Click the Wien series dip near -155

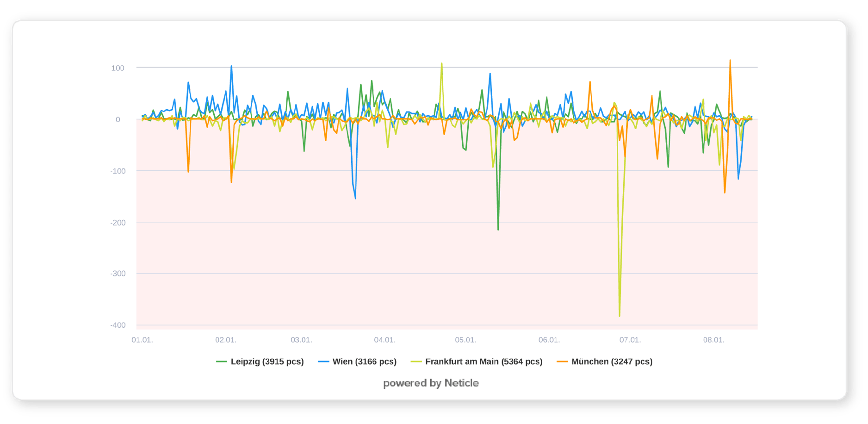pyautogui.click(x=355, y=199)
